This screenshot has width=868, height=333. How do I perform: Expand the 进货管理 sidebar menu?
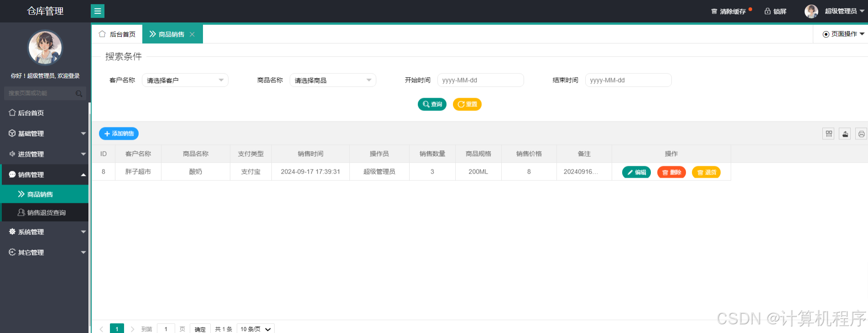pos(44,154)
